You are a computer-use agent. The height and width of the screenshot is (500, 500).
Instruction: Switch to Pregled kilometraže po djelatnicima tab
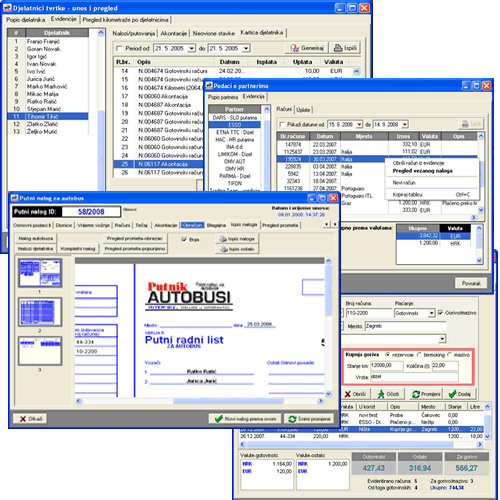(125, 20)
